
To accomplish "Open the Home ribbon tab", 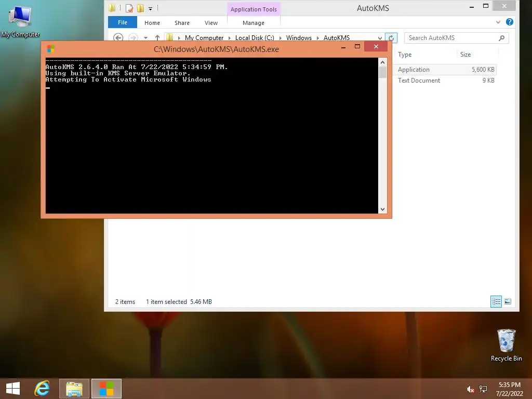I will click(152, 23).
